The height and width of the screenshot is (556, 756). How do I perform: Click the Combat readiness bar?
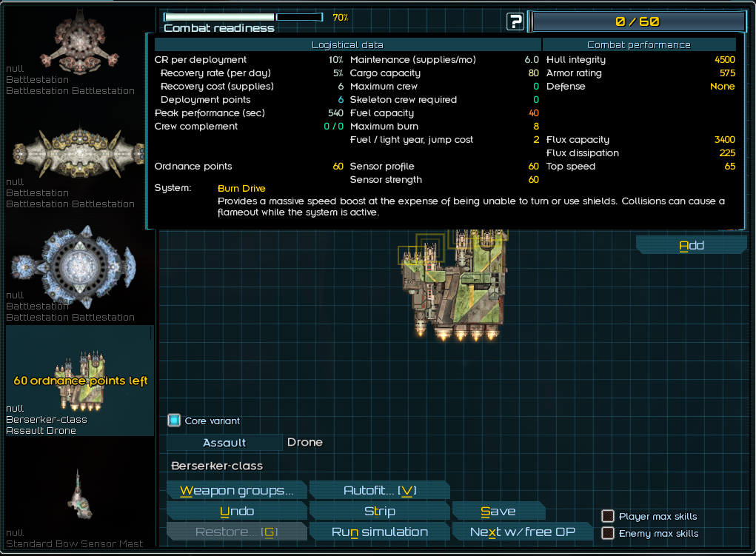[243, 17]
